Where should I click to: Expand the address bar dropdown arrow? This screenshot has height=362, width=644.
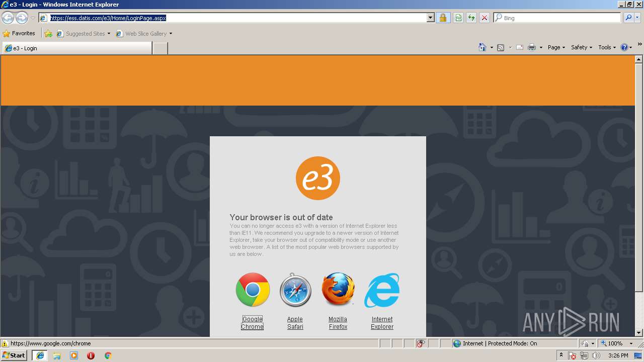click(x=431, y=18)
